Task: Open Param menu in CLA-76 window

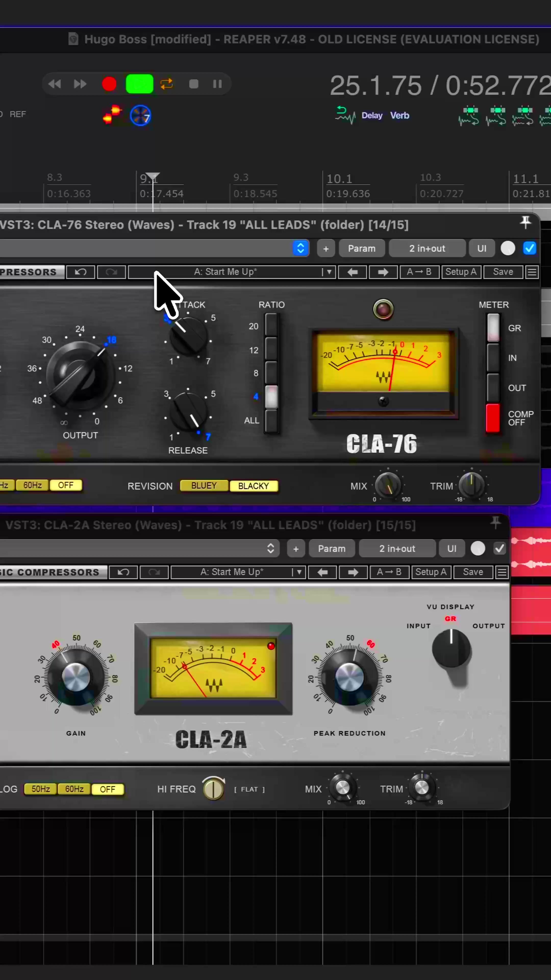Action: [362, 248]
